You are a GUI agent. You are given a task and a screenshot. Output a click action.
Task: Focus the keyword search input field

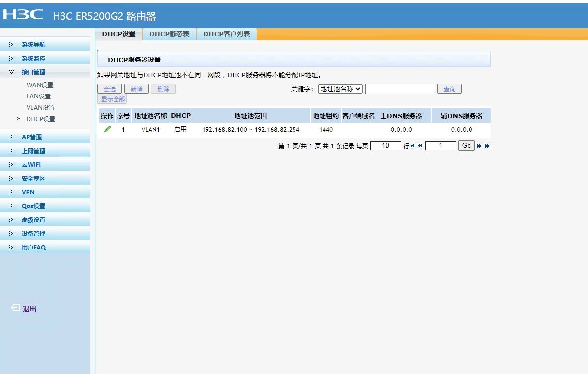(x=400, y=89)
